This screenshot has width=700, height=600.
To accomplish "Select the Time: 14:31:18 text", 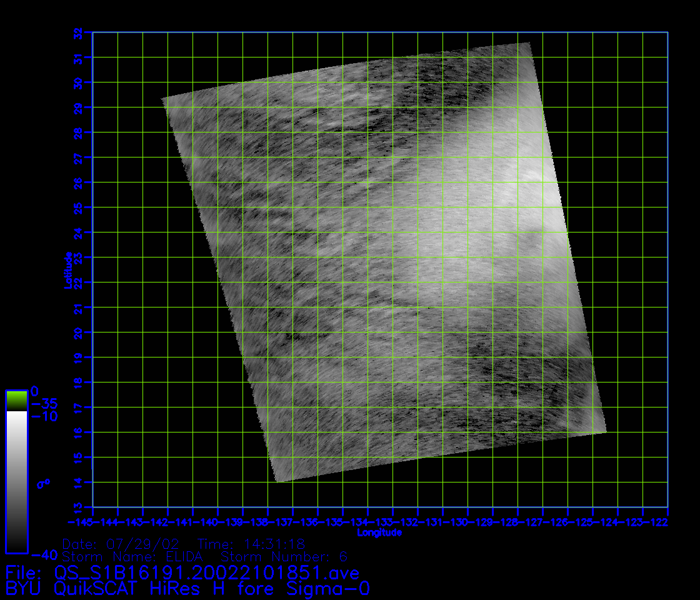I will 251,544.
